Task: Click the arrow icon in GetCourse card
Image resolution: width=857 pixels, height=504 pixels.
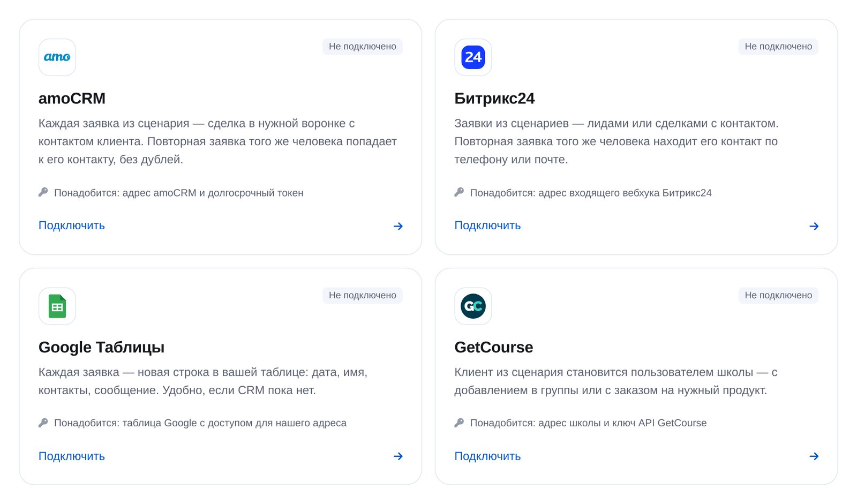Action: [x=814, y=456]
